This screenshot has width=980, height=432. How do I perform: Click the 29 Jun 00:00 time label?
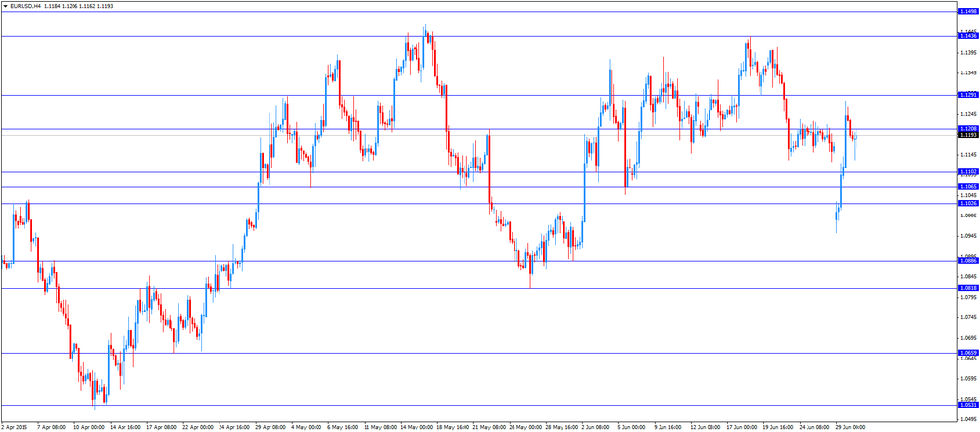[851, 428]
